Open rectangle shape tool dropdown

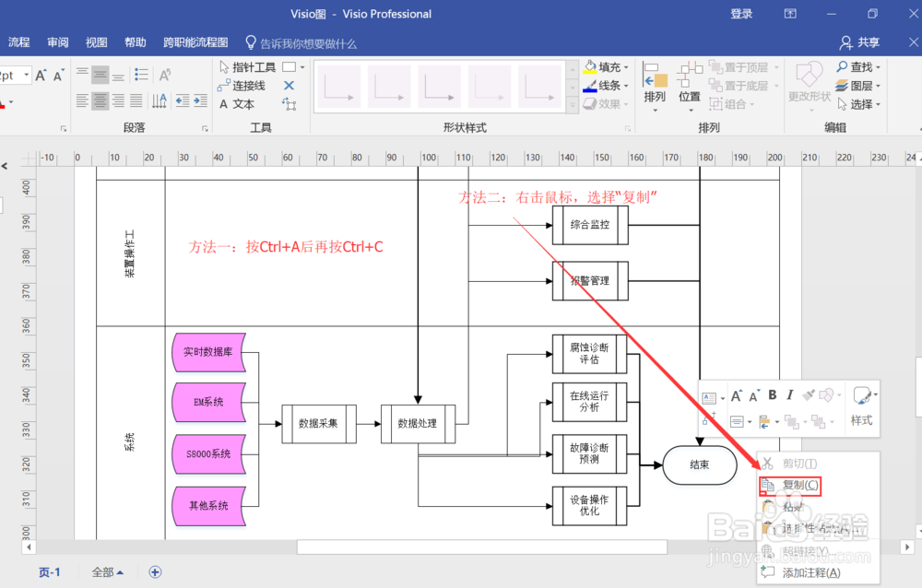click(302, 67)
